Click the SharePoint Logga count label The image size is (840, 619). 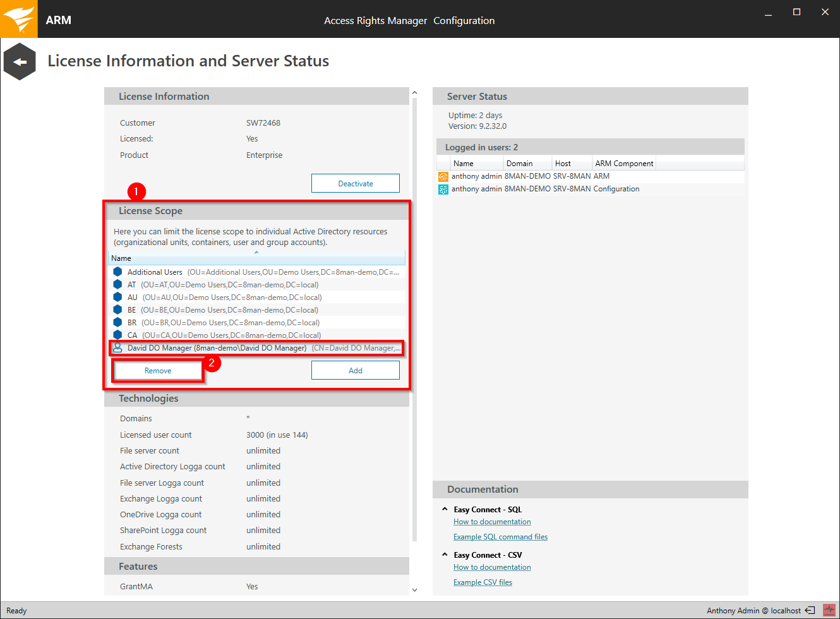pos(163,530)
